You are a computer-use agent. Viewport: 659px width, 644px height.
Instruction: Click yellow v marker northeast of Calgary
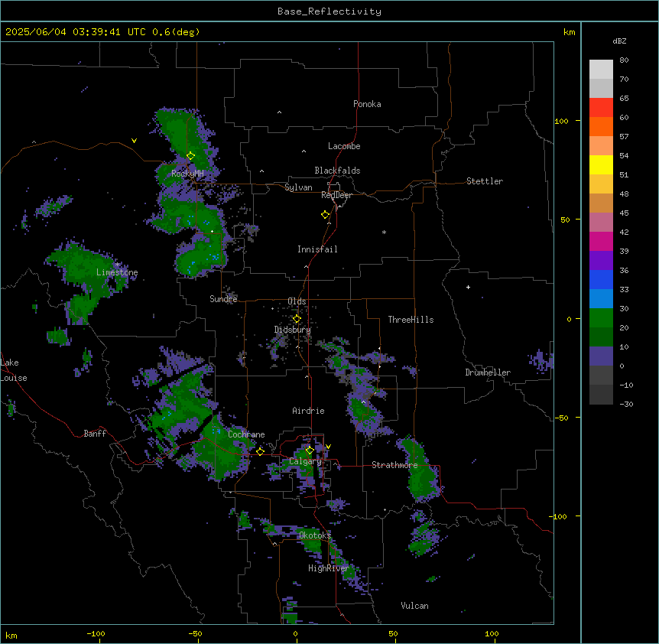[328, 447]
